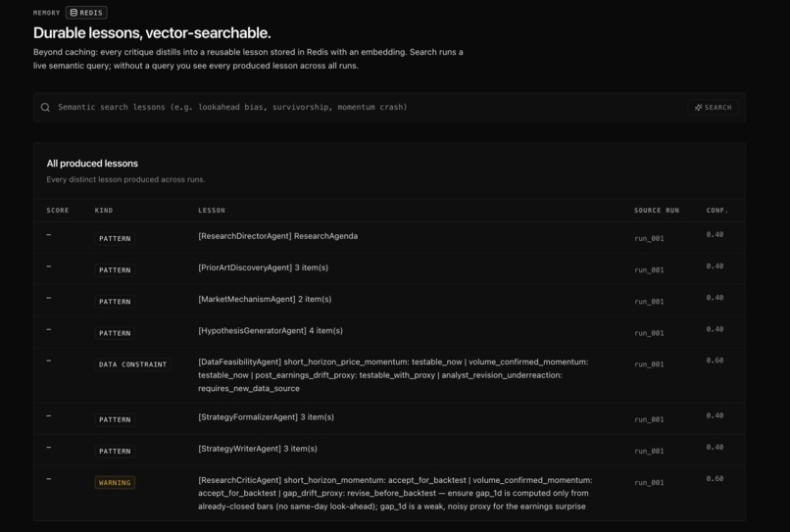Open the StrategyFormalizerAgent 3 item(s) lesson
Viewport: 790px width, 532px height.
(x=266, y=417)
